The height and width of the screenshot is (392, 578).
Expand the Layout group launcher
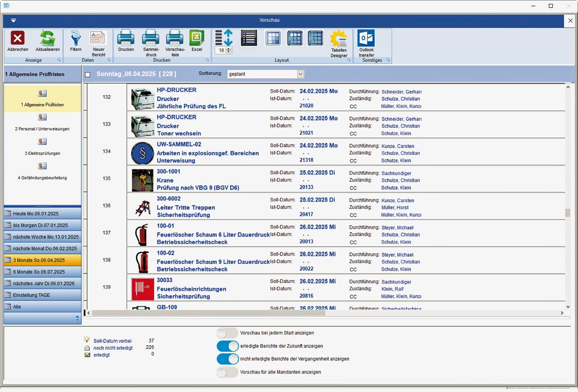[349, 60]
